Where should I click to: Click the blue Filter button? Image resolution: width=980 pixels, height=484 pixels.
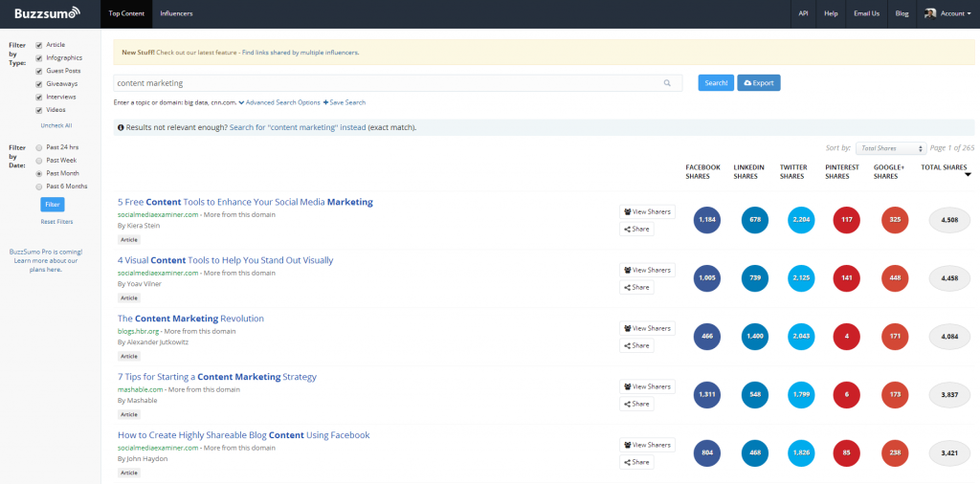53,204
